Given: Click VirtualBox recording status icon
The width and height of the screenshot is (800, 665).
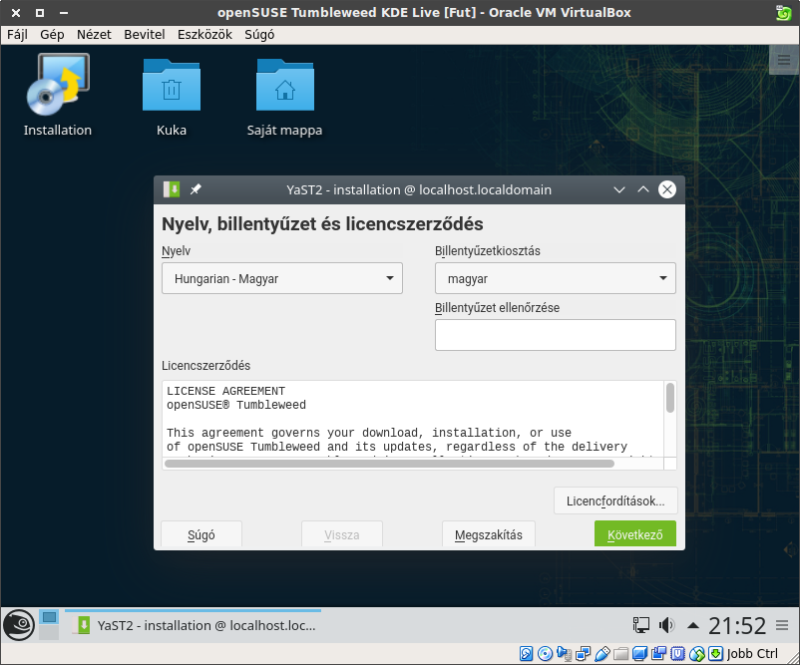Looking at the screenshot, I should (x=659, y=654).
